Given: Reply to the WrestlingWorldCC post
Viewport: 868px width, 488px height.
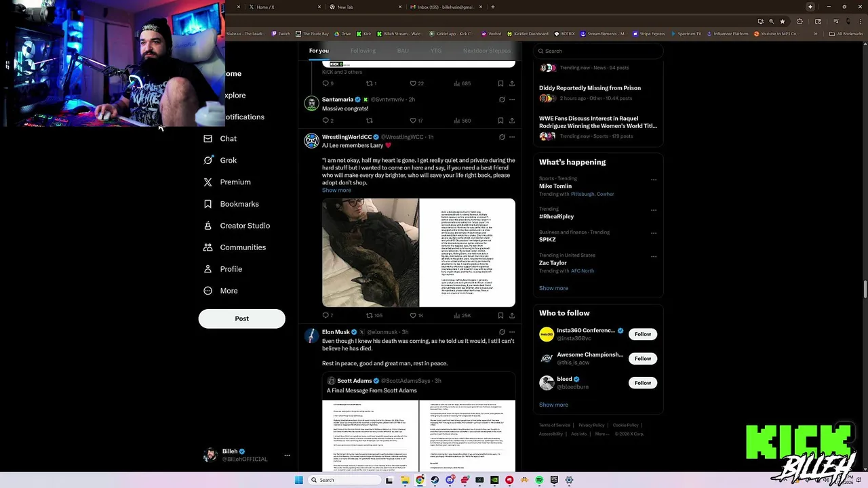Looking at the screenshot, I should (326, 315).
